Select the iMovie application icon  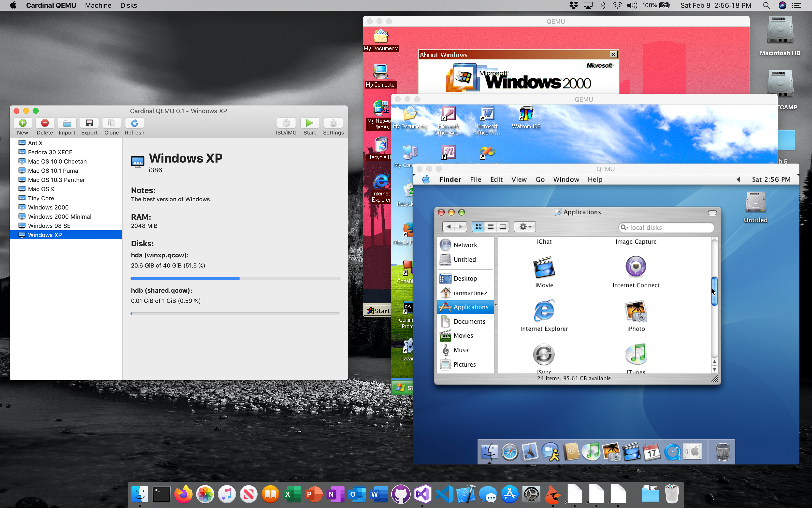coord(544,268)
